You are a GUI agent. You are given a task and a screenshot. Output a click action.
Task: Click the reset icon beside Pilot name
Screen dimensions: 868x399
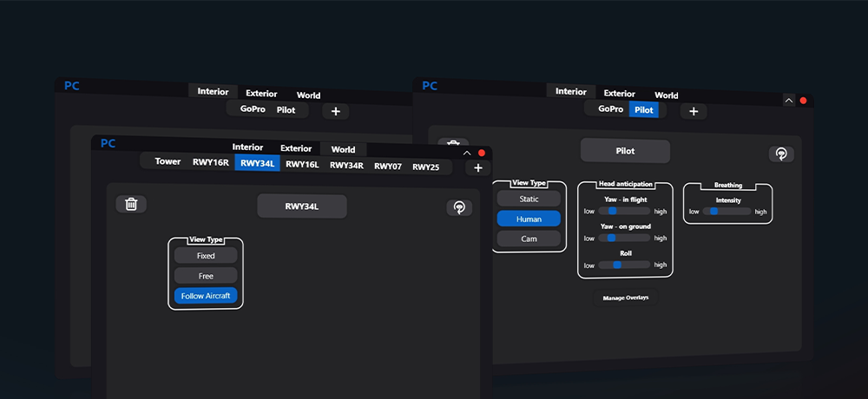click(781, 154)
